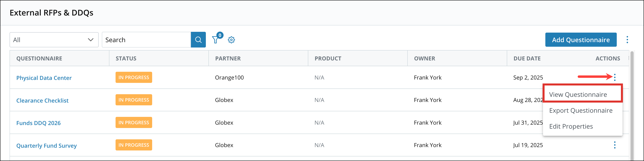Open table settings gear icon

(232, 40)
